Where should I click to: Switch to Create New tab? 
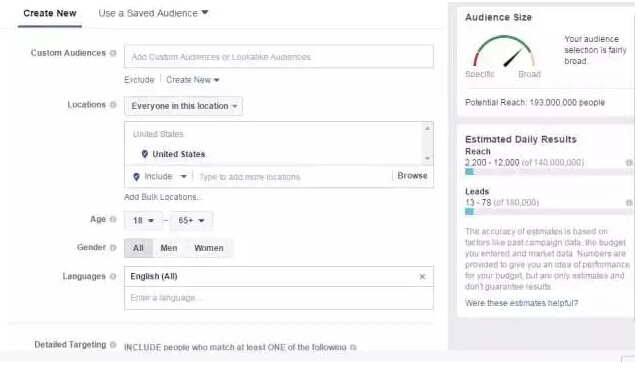tap(50, 13)
